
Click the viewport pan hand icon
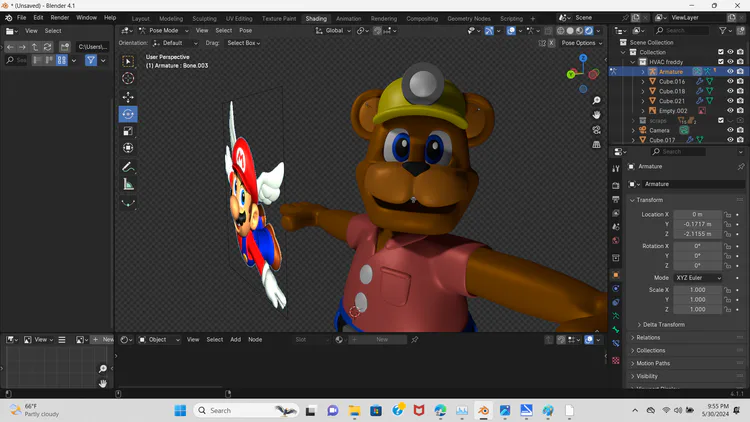coord(596,115)
